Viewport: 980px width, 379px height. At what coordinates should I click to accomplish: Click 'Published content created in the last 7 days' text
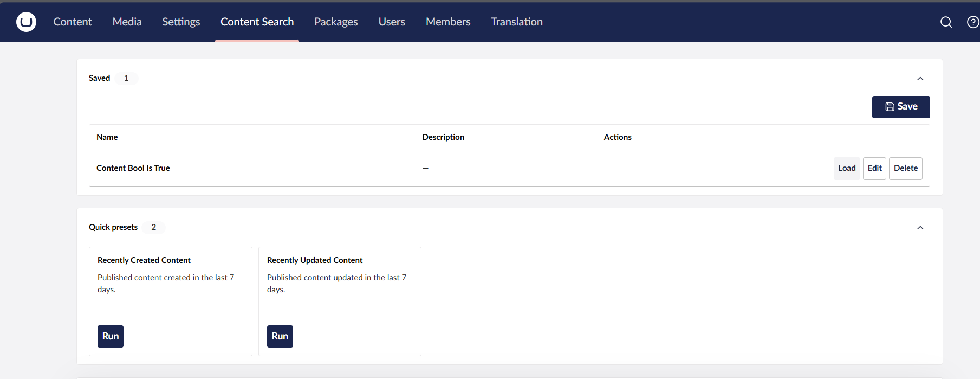166,284
